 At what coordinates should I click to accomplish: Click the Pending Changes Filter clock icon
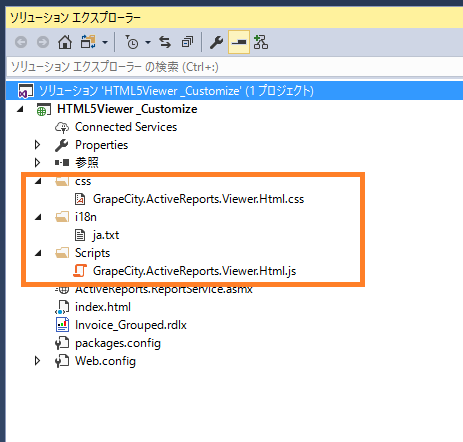tap(132, 42)
